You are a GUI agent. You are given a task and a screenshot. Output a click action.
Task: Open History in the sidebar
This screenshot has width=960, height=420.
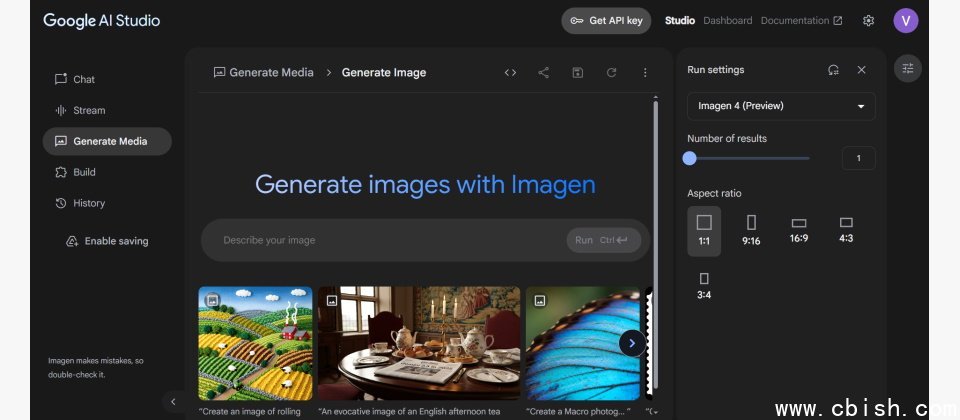[x=107, y=203]
